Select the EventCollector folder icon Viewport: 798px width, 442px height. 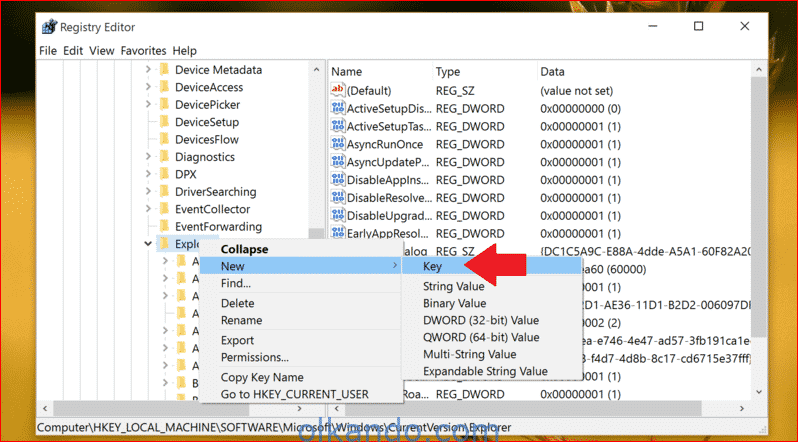pyautogui.click(x=164, y=208)
